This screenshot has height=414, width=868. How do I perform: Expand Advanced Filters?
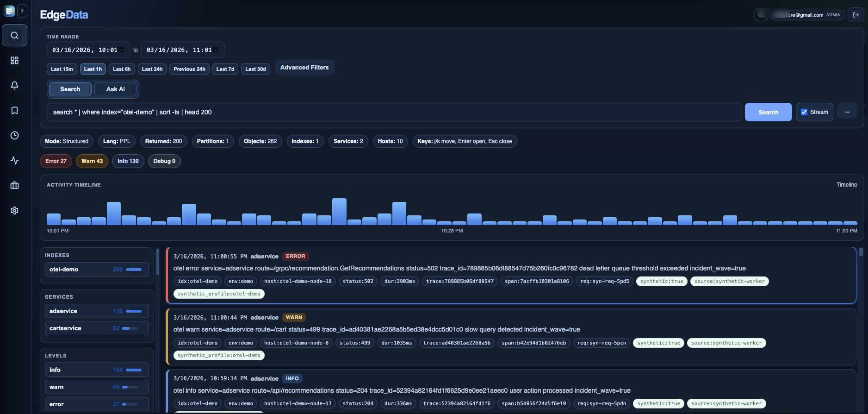coord(304,68)
